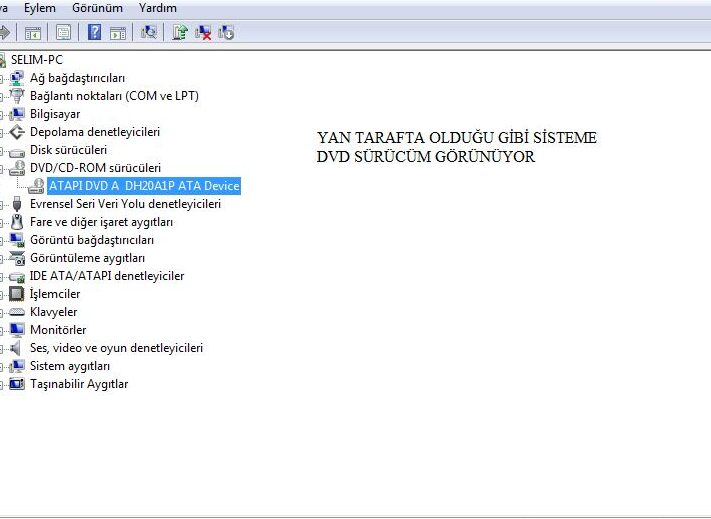
Task: Click the speaker icon for Ses, video
Action: (x=16, y=348)
